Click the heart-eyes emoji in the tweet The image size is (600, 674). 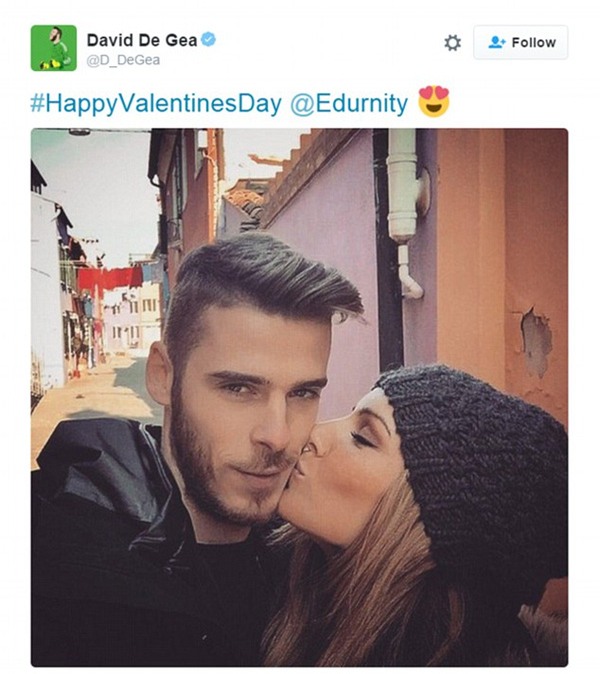434,101
